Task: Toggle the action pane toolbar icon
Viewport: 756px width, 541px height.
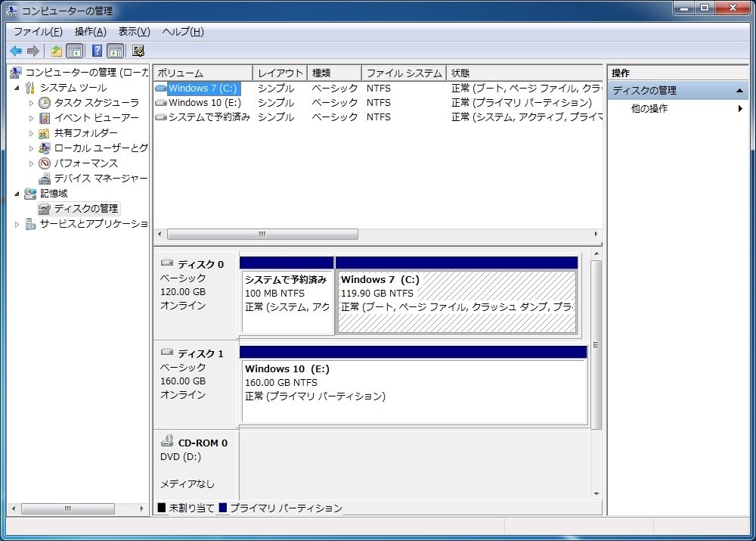Action: point(116,51)
